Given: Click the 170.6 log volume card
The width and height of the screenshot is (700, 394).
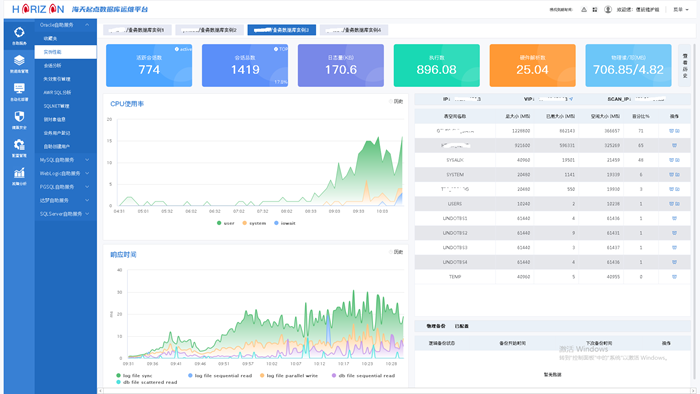Looking at the screenshot, I should coord(341,65).
